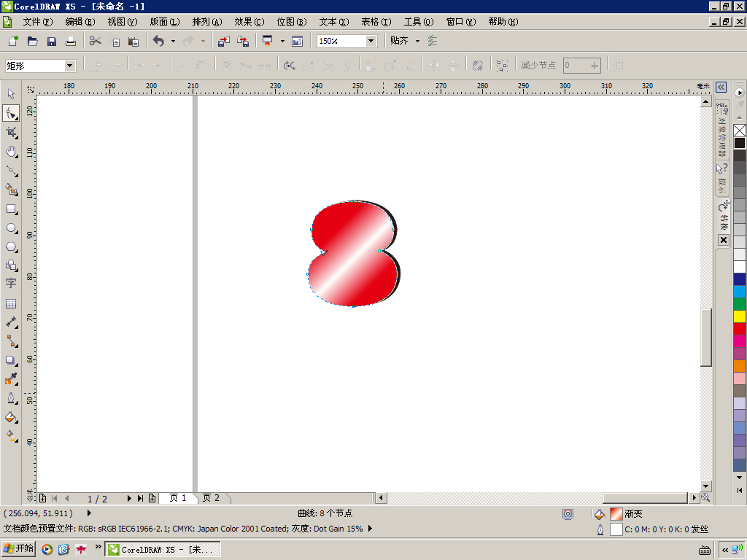The height and width of the screenshot is (560, 747).
Task: Switch to CorelDRAW X5 taskbar button
Action: (163, 549)
